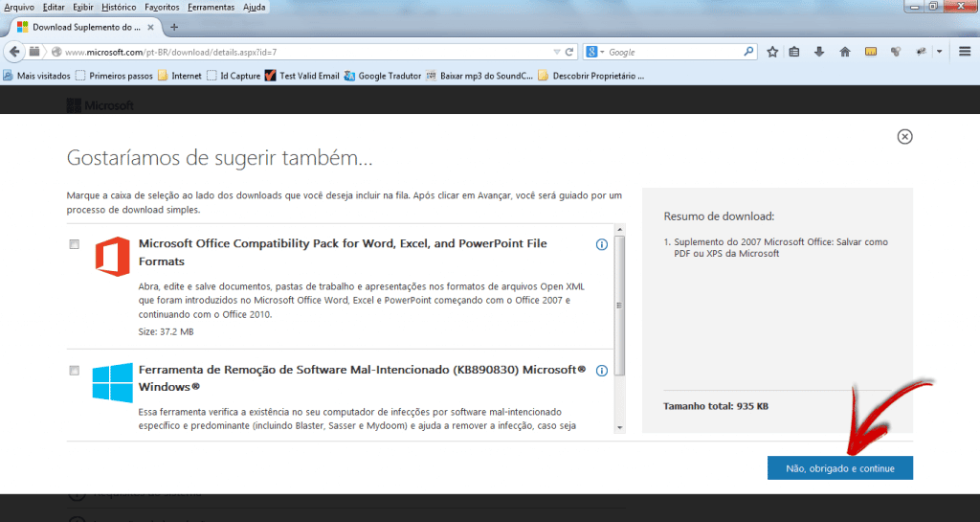
Task: Open Google Tradutor bookmark
Action: 383,76
